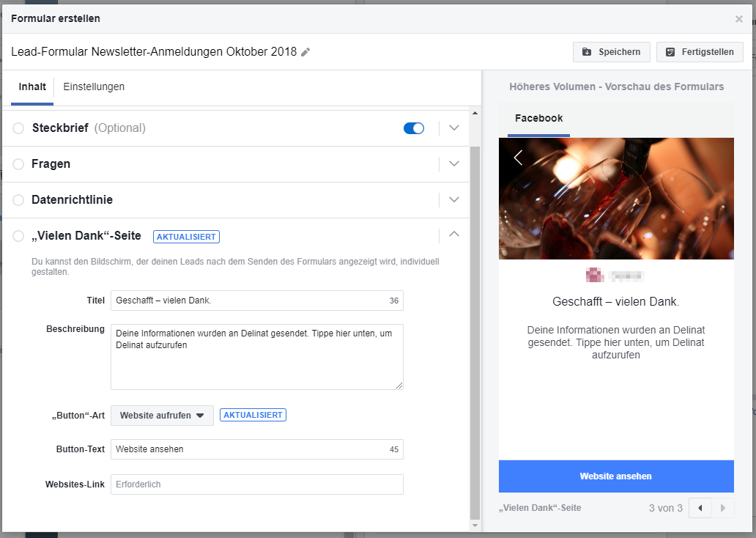Click the scrollbar down arrow
The height and width of the screenshot is (538, 756).
click(475, 526)
